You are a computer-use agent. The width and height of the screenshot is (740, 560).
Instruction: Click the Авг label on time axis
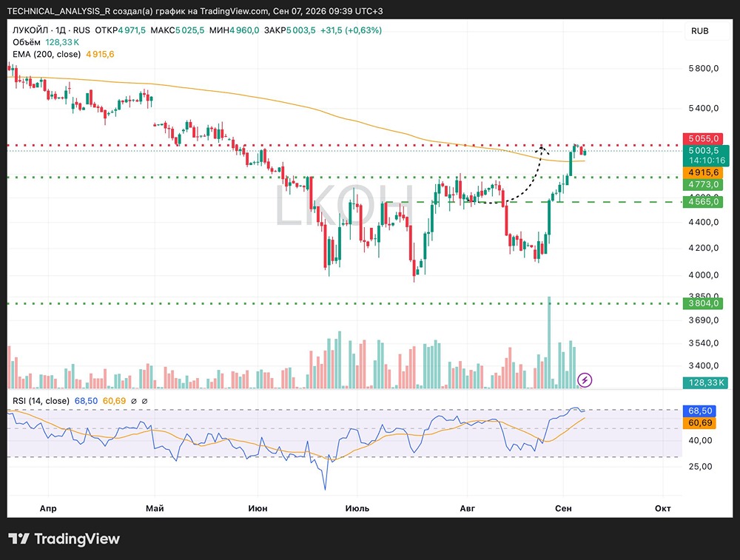[467, 508]
